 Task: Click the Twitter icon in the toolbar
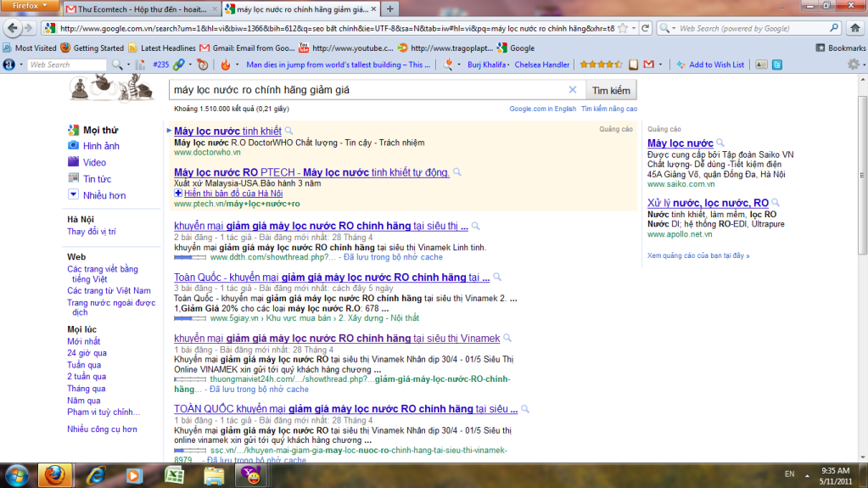(777, 65)
